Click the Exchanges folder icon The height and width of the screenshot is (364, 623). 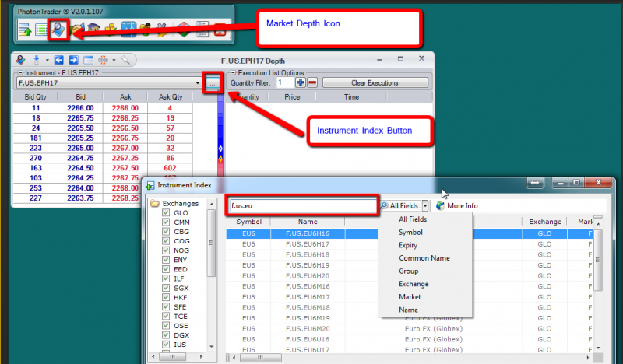pyautogui.click(x=154, y=203)
